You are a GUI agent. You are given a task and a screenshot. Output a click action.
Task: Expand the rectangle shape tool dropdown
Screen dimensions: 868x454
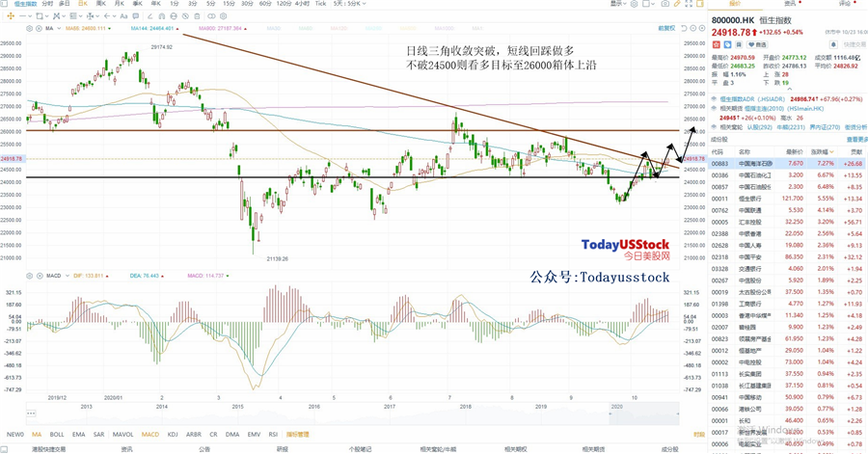(46, 16)
